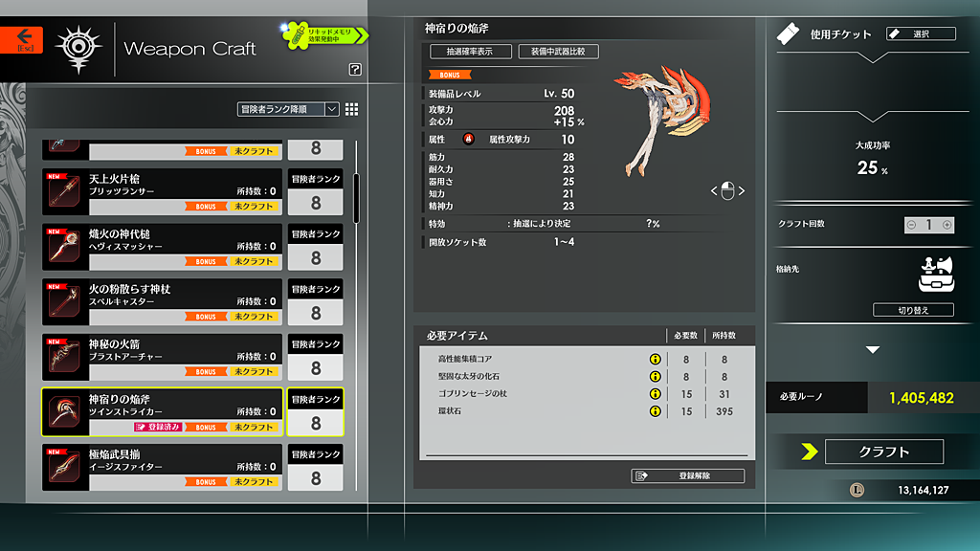Increase craft count with plus button
This screenshot has width=980, height=551.
[x=947, y=225]
